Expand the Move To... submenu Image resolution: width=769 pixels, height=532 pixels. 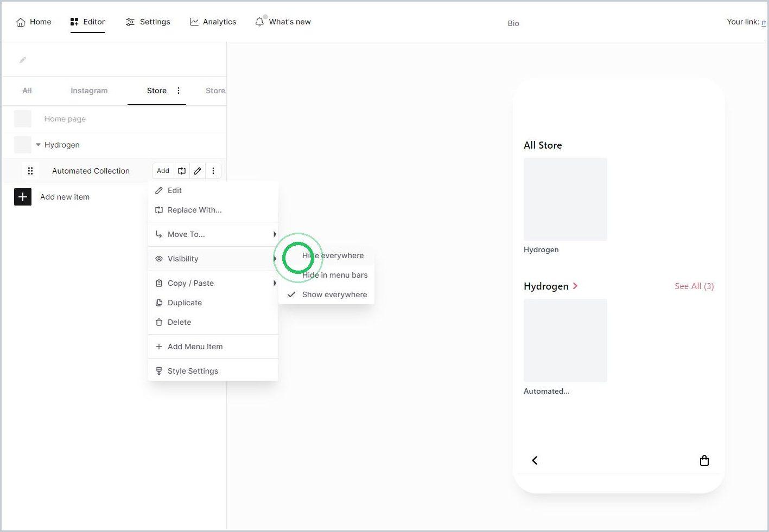(213, 234)
